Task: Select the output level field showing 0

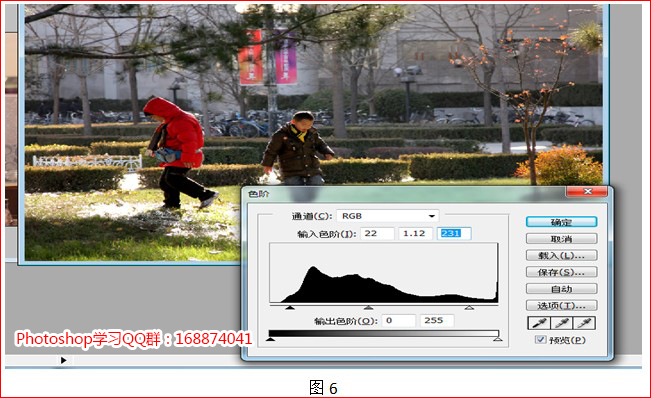Action: pyautogui.click(x=399, y=320)
